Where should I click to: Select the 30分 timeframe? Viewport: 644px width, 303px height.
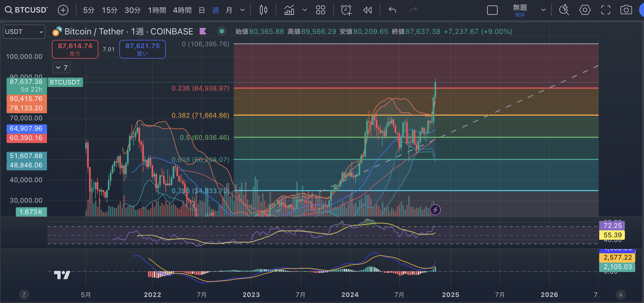click(132, 10)
